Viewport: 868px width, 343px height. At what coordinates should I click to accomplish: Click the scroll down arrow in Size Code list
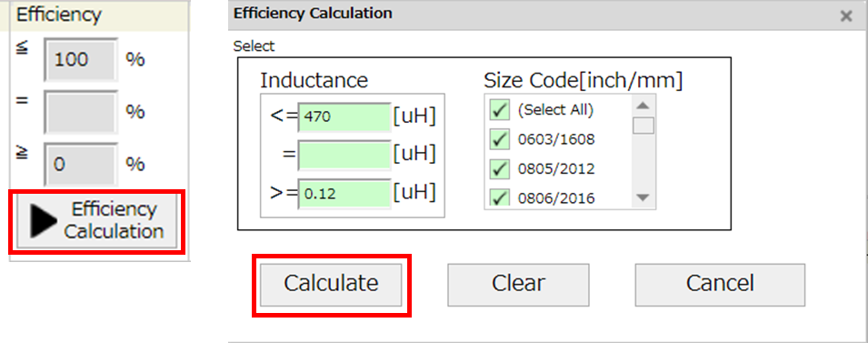tap(644, 197)
